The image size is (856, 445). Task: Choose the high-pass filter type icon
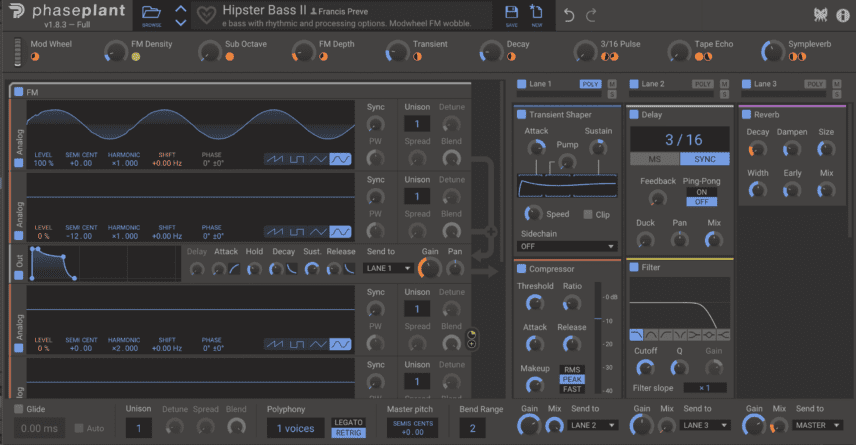665,335
